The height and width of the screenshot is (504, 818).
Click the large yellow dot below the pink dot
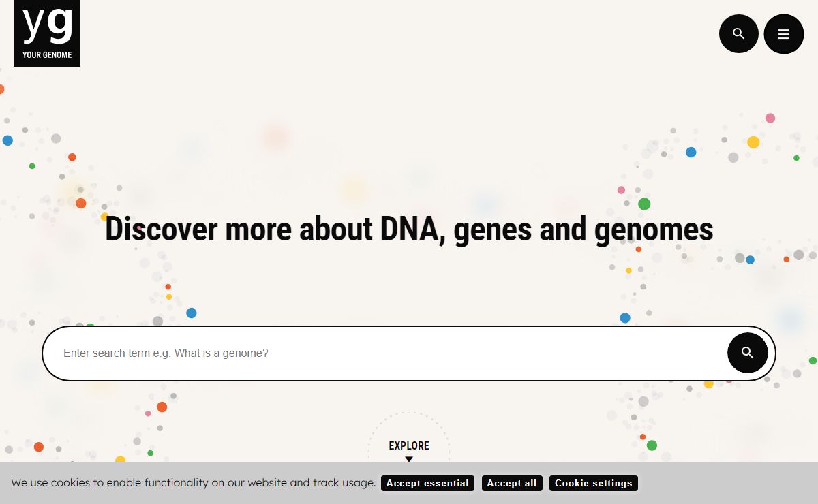pos(753,142)
